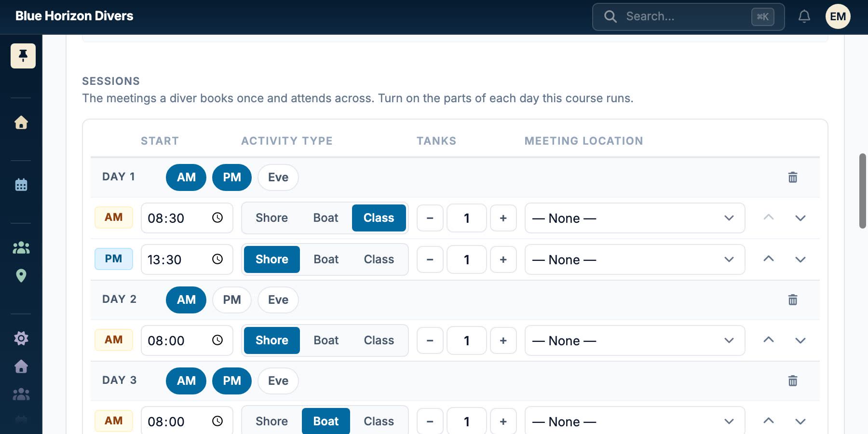Toggle the Day 3 PM pill
868x434 pixels.
(x=232, y=381)
